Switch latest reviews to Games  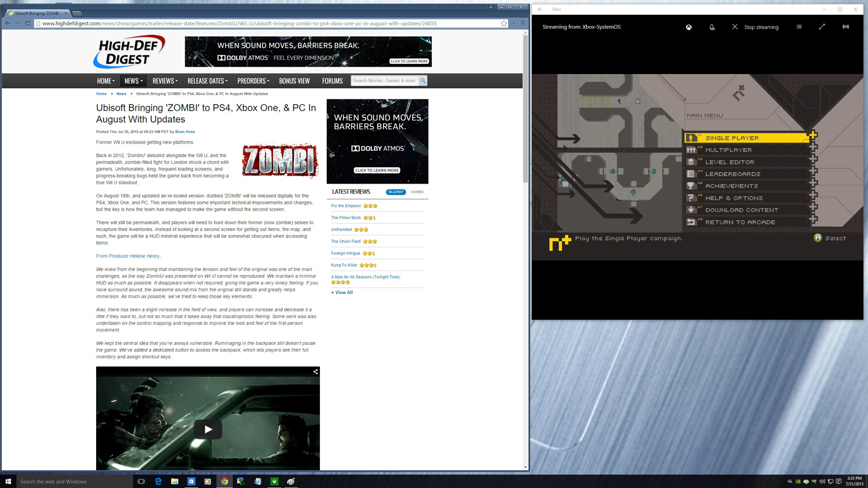(x=417, y=192)
